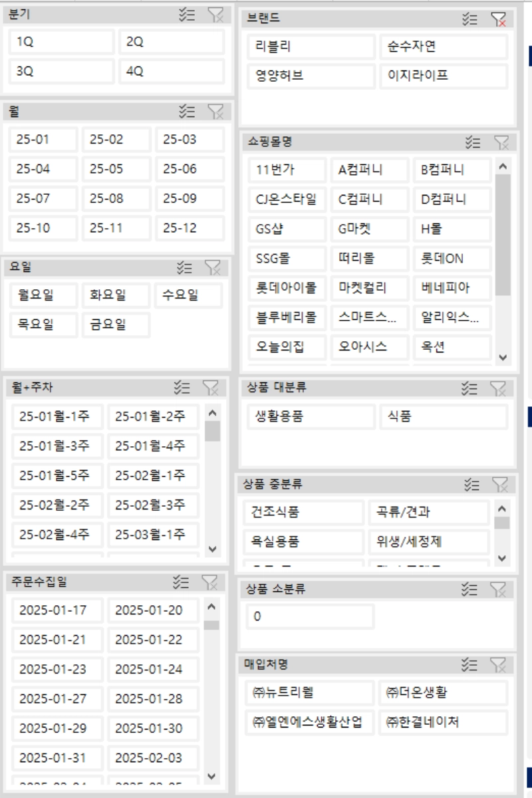Image resolution: width=532 pixels, height=798 pixels.
Task: Clear the filter on the 매입처명 slicer
Action: [498, 664]
